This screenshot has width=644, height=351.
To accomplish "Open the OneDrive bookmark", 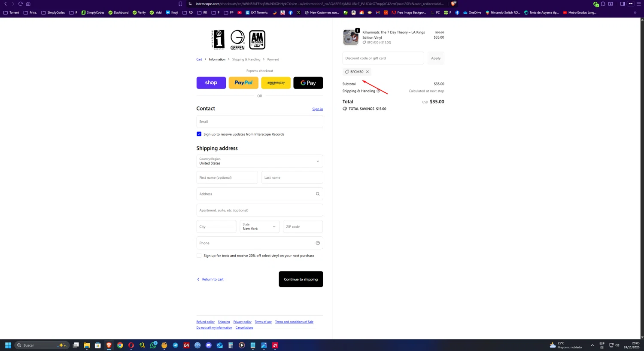I will [472, 12].
